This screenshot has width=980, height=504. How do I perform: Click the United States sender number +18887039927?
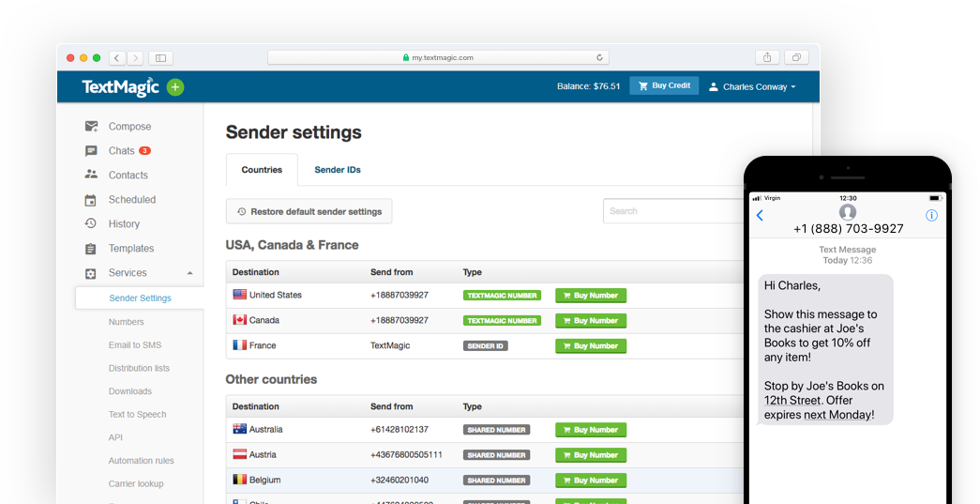pos(400,295)
